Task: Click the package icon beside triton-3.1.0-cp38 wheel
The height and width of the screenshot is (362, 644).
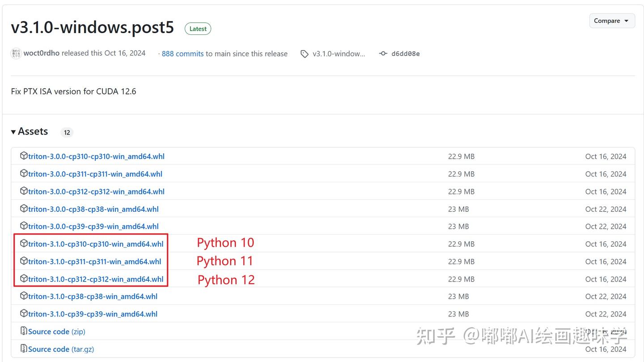Action: tap(24, 296)
